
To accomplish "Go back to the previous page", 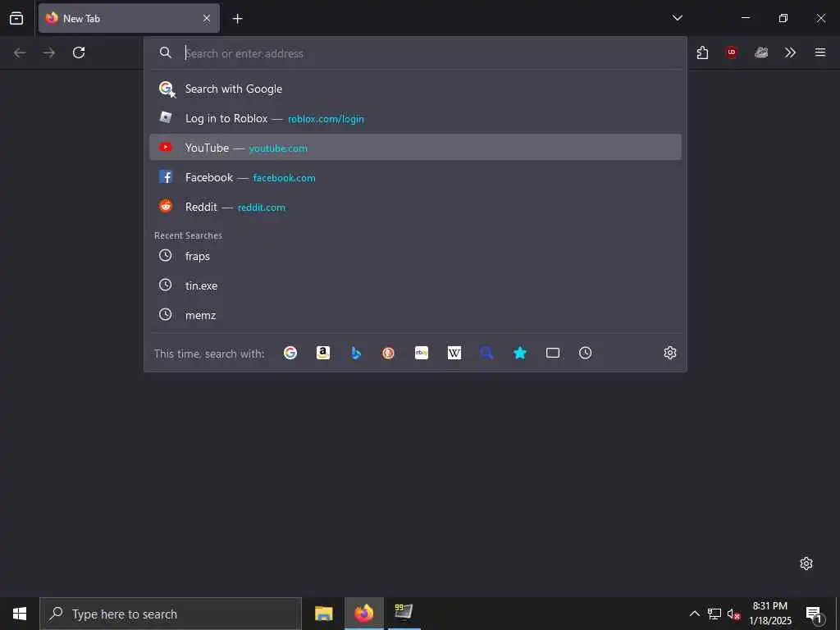I will (x=20, y=52).
